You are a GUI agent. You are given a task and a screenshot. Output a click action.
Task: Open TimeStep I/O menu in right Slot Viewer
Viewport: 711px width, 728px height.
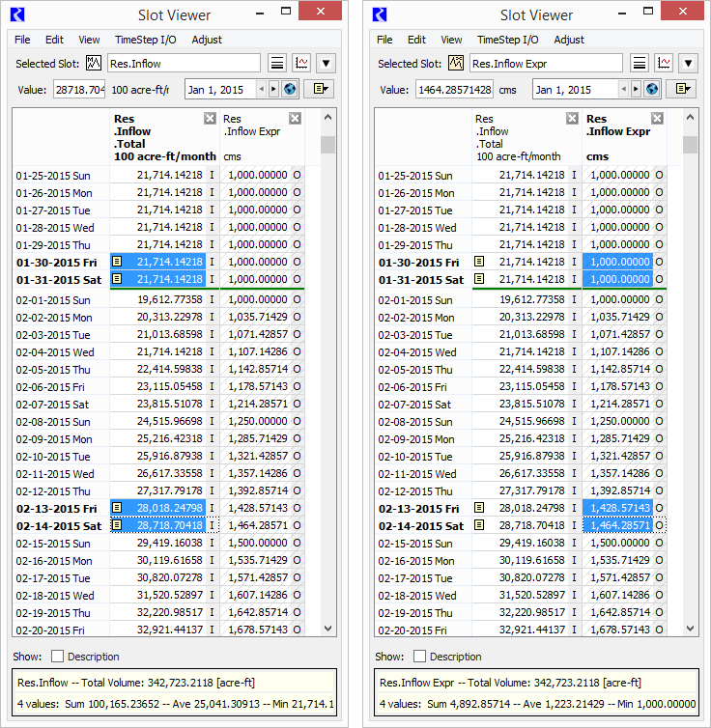click(508, 40)
